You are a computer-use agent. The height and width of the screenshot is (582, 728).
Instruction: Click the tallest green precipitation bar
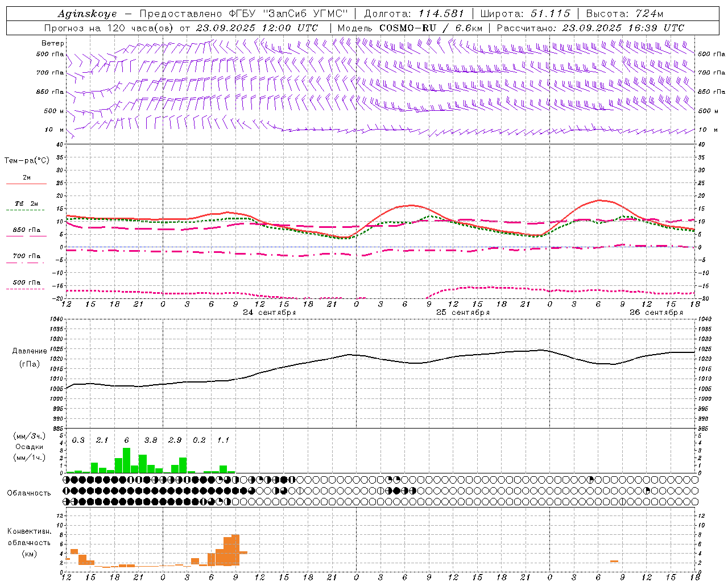(x=126, y=460)
